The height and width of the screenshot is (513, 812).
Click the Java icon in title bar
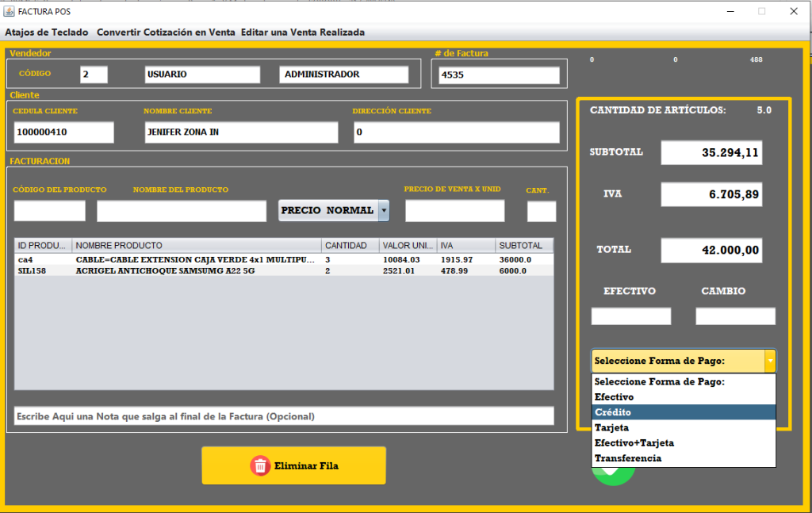(x=10, y=11)
